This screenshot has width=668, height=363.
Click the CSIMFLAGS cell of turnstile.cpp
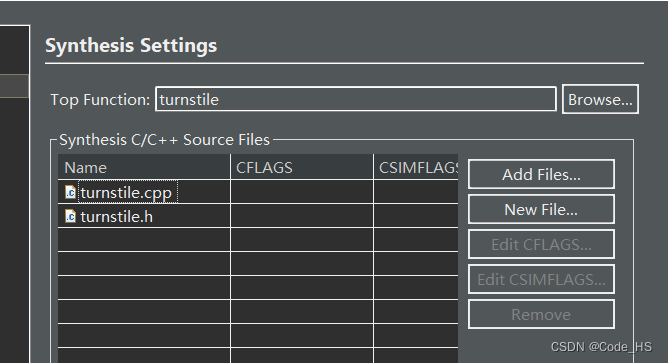click(x=416, y=192)
